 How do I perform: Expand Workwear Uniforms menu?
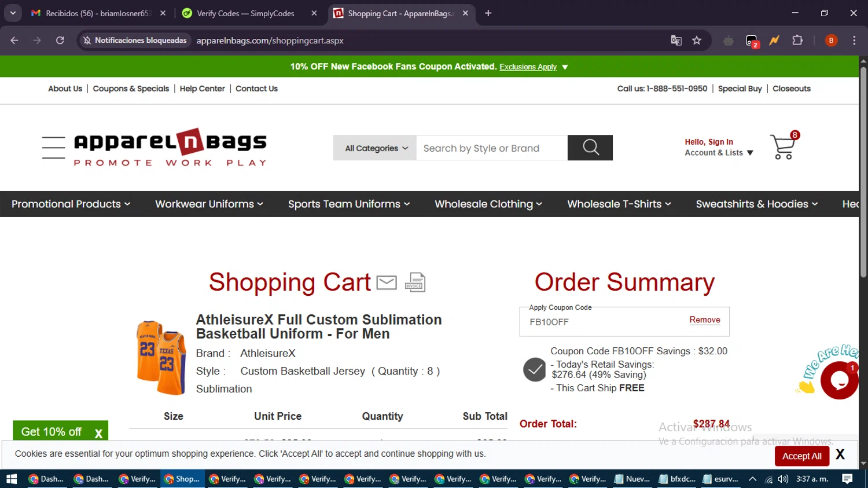point(209,204)
